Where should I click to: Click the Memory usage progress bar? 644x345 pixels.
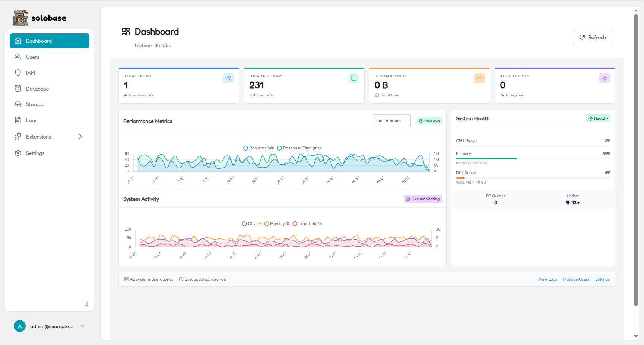pyautogui.click(x=533, y=159)
